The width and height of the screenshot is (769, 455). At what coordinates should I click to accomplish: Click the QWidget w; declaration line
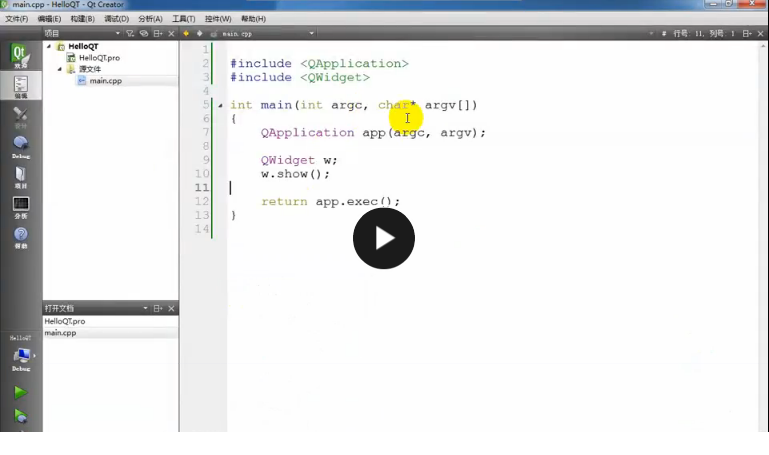(299, 160)
